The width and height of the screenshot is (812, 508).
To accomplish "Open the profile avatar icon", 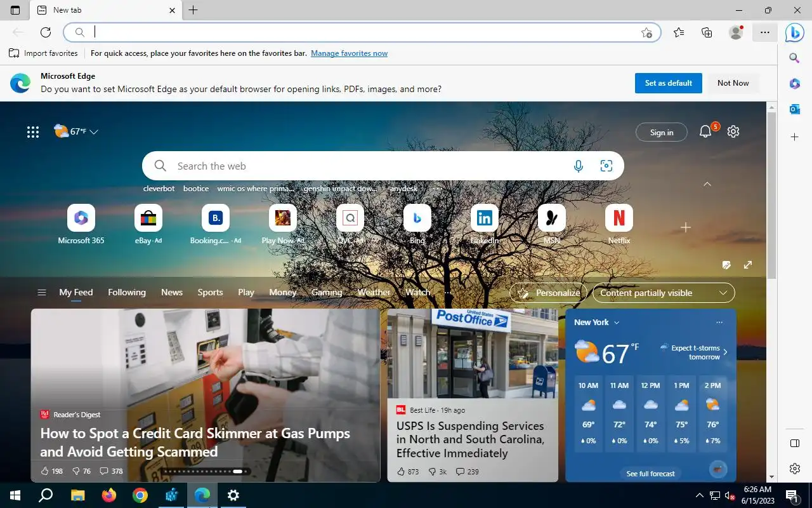I will 736,32.
